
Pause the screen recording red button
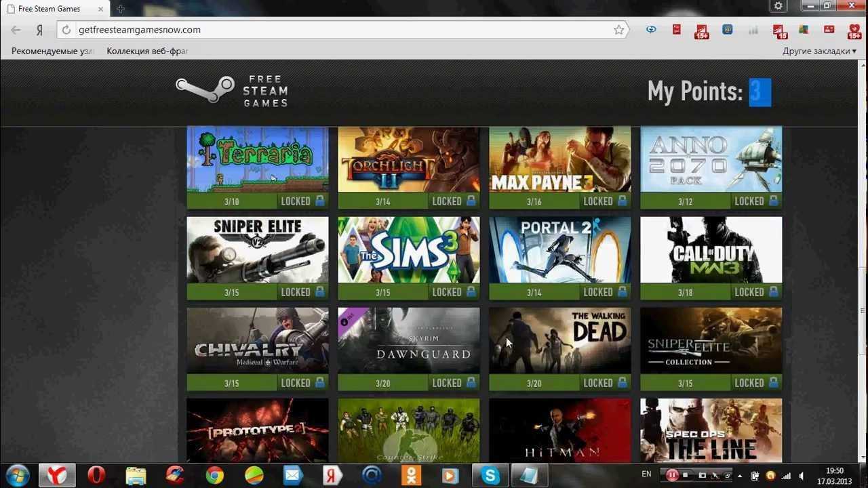tap(672, 475)
